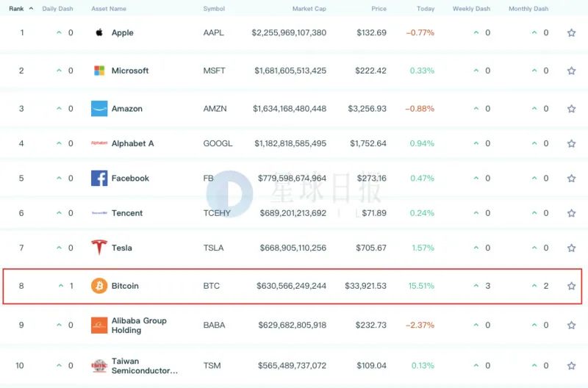Click the Taiwan Semiconductor logo icon
This screenshot has height=388, width=588.
point(99,366)
